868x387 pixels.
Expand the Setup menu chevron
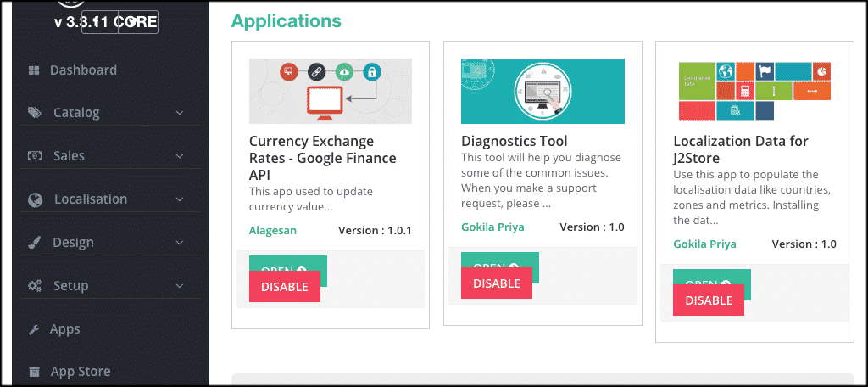coord(180,286)
